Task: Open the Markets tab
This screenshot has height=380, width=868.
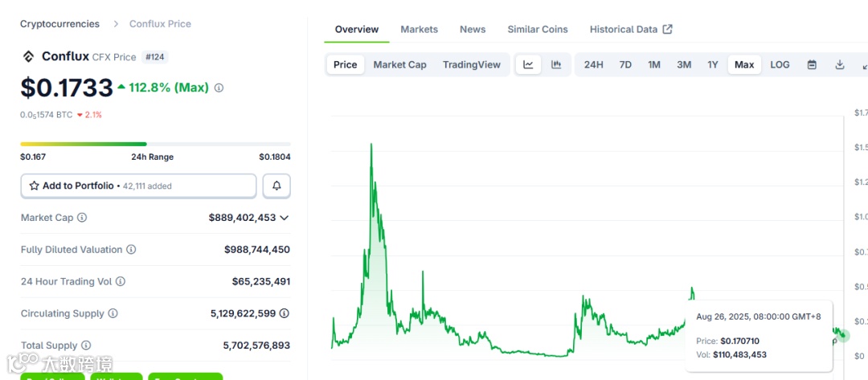Action: (419, 30)
